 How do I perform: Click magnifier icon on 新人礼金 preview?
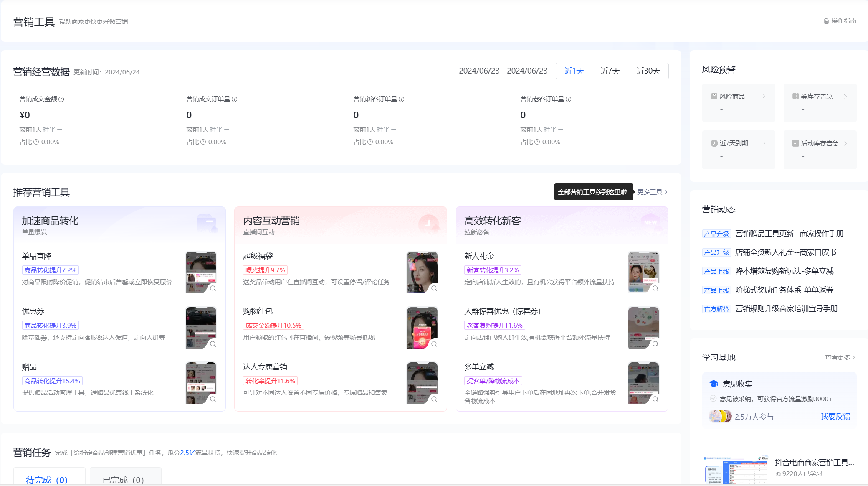(x=655, y=289)
